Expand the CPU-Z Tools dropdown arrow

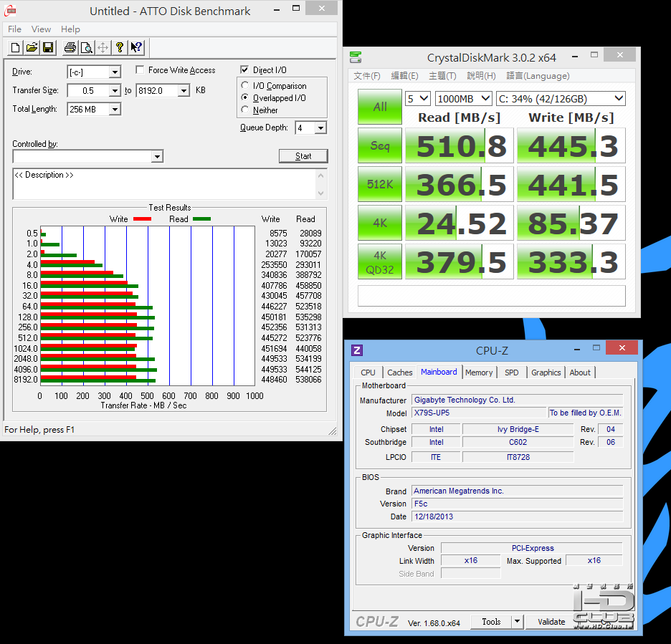pyautogui.click(x=517, y=621)
